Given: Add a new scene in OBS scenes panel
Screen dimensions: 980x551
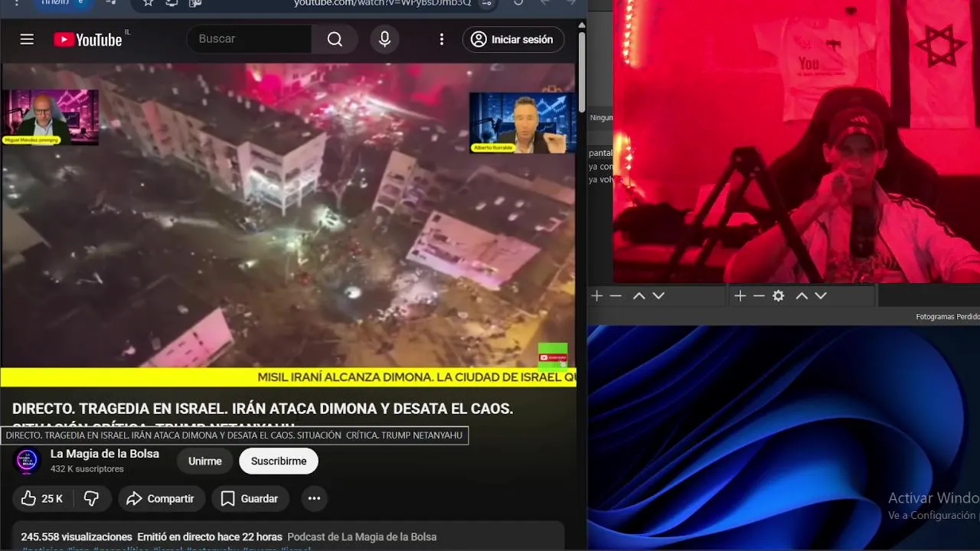Looking at the screenshot, I should pyautogui.click(x=597, y=295).
